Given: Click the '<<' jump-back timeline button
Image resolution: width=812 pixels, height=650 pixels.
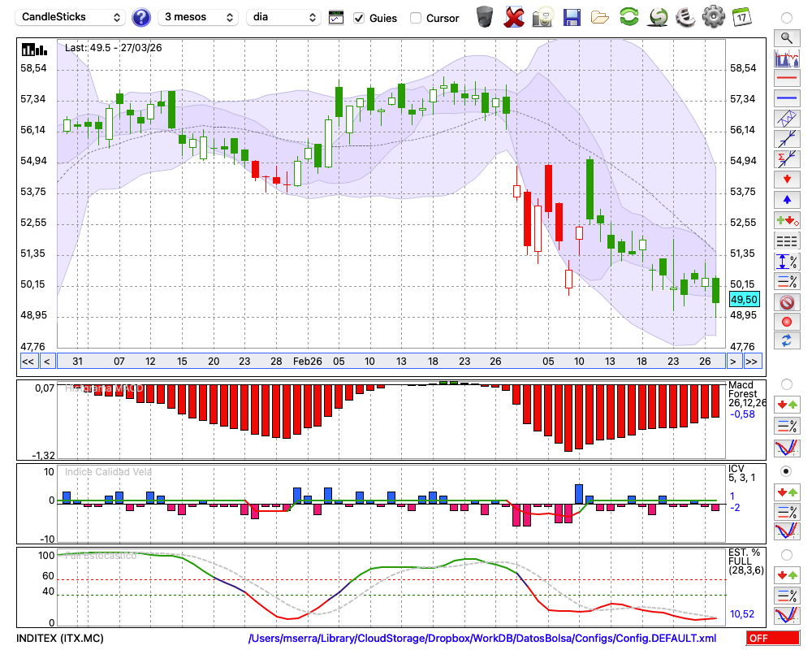Looking at the screenshot, I should (x=28, y=362).
